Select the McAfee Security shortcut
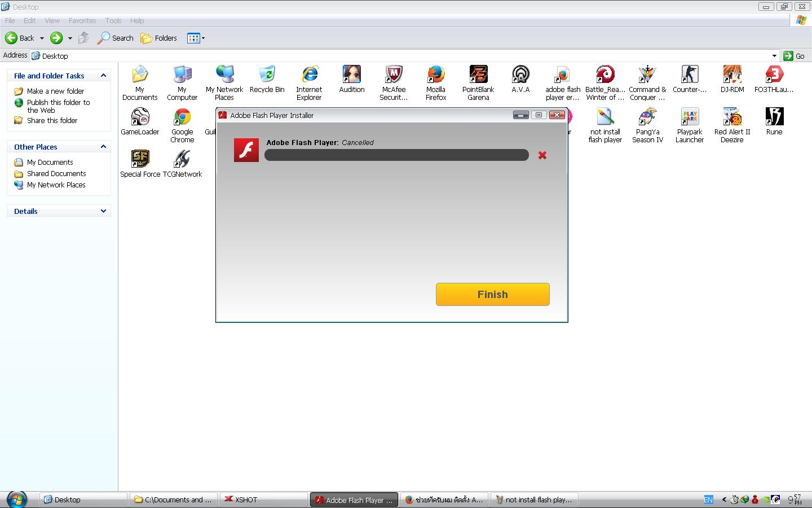Image resolution: width=812 pixels, height=508 pixels. [394, 83]
